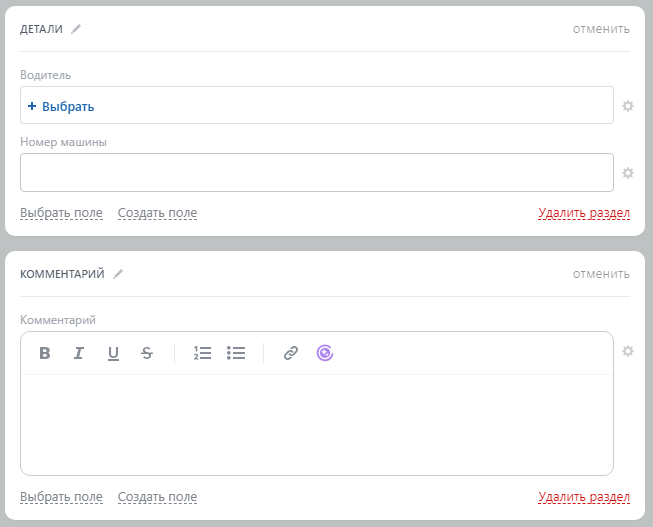Click the purple Copilot assistant icon
The width and height of the screenshot is (653, 527).
point(324,353)
